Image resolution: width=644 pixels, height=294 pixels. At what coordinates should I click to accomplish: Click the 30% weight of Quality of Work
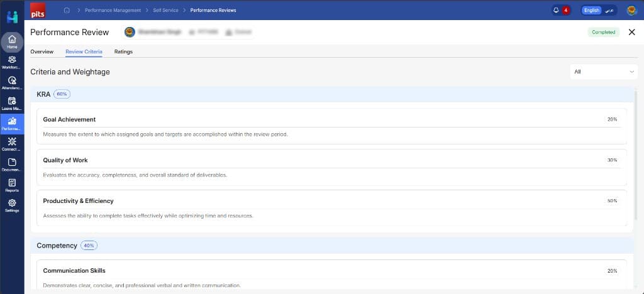613,160
